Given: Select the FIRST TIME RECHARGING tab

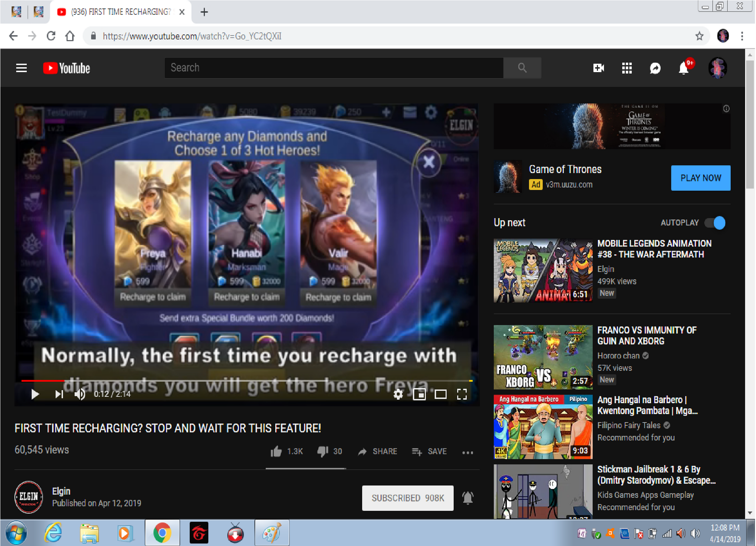Looking at the screenshot, I should [x=121, y=12].
